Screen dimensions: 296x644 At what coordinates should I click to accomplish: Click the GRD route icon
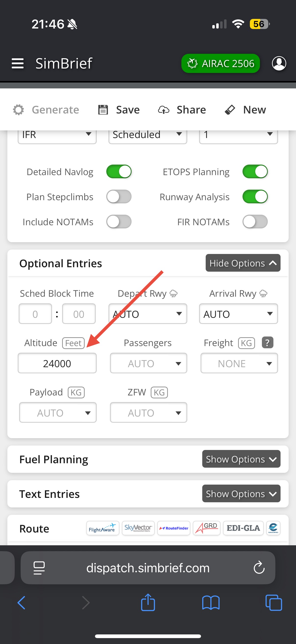207,528
